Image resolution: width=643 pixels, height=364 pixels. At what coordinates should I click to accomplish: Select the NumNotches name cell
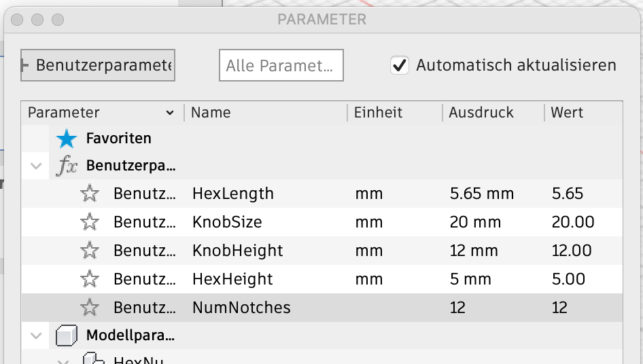241,308
